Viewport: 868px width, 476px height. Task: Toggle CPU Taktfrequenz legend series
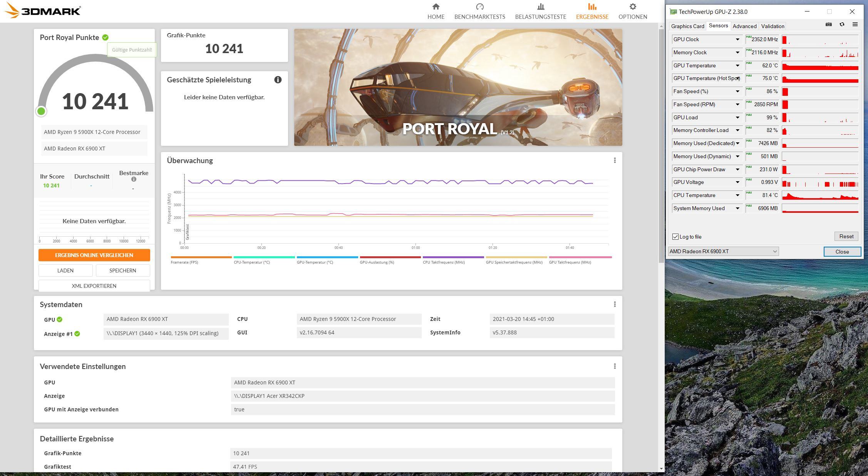(453, 260)
